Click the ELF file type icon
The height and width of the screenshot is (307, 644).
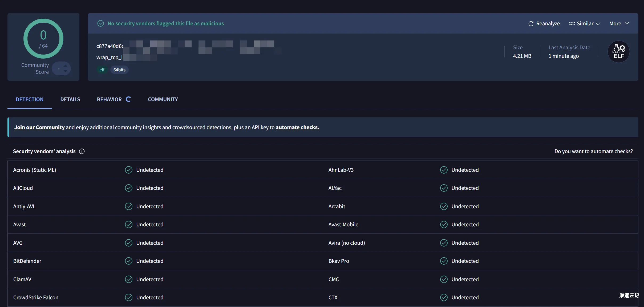coord(618,52)
